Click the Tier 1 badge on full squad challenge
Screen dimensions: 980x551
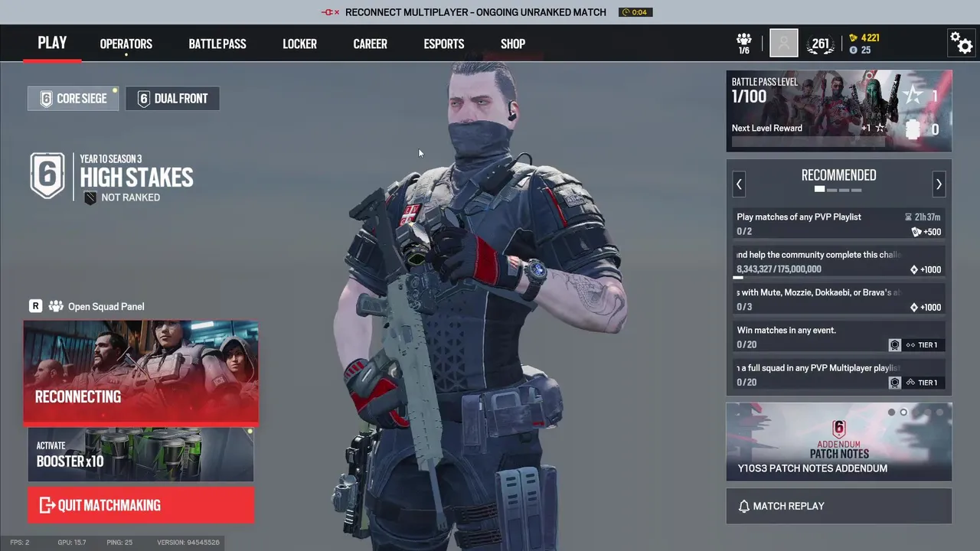[915, 383]
